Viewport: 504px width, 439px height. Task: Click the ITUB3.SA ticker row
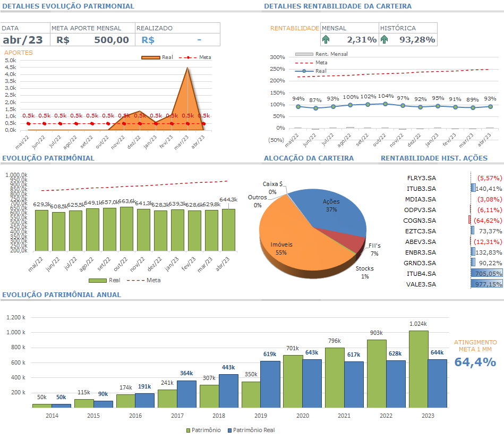coord(453,189)
